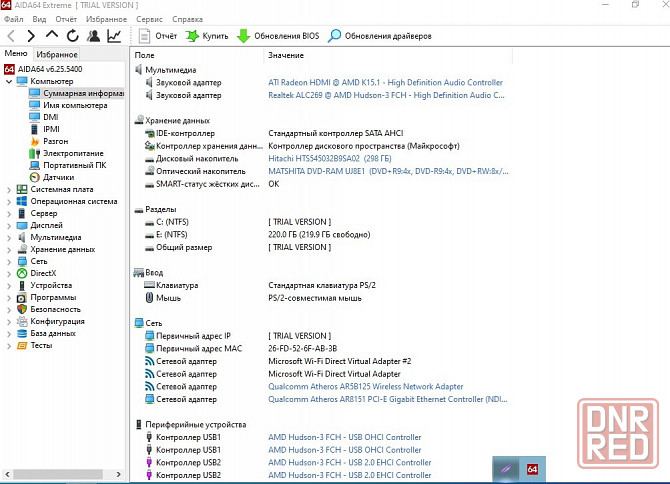Select Разгон item in the tree
Screen dimensions: 670x484
point(55,141)
